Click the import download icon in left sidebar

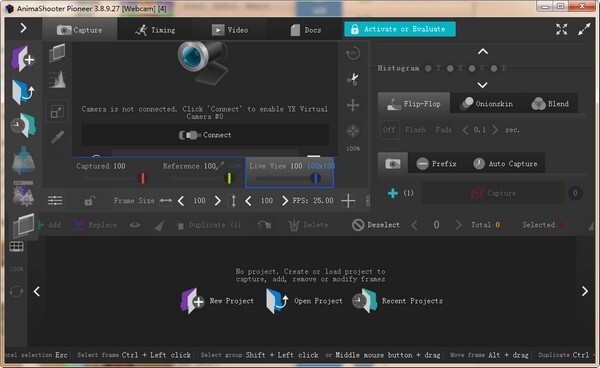[23, 159]
